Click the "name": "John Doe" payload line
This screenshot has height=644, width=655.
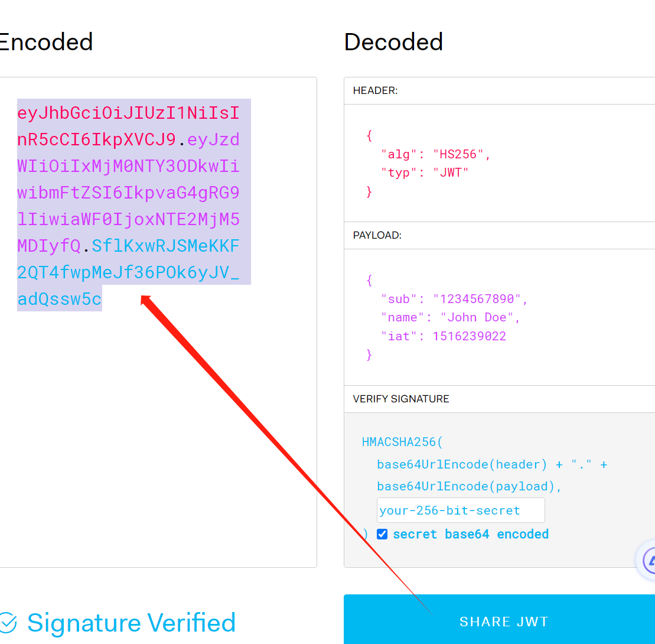pos(450,318)
